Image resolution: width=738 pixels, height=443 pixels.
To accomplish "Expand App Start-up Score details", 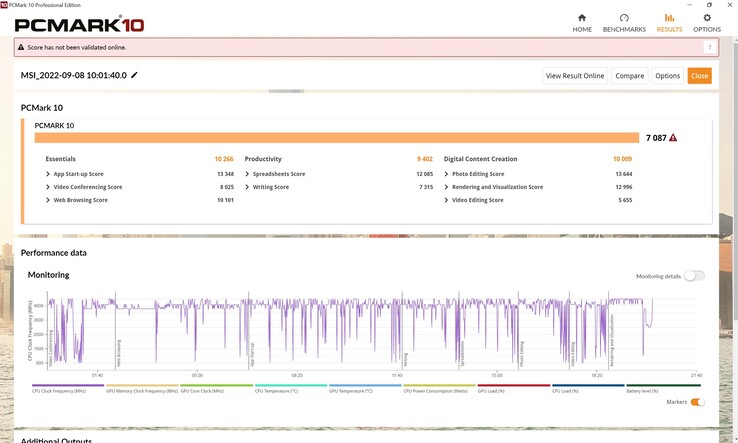I will (x=48, y=174).
